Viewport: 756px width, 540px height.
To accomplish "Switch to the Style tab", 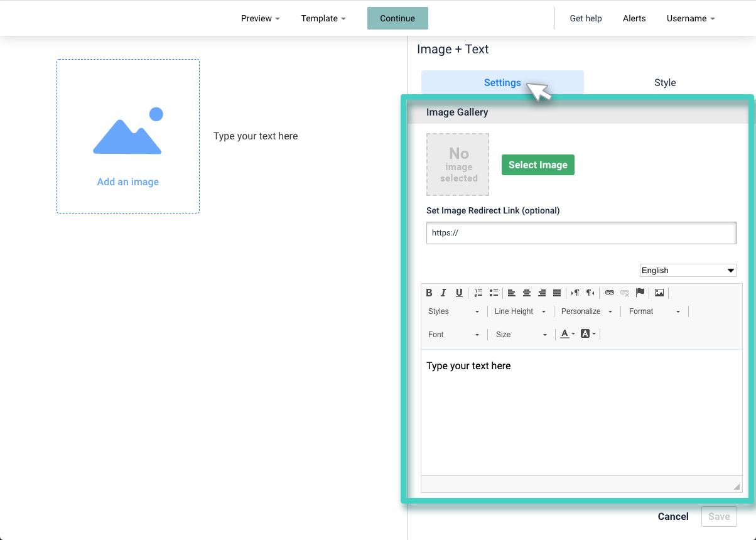I will click(x=665, y=82).
